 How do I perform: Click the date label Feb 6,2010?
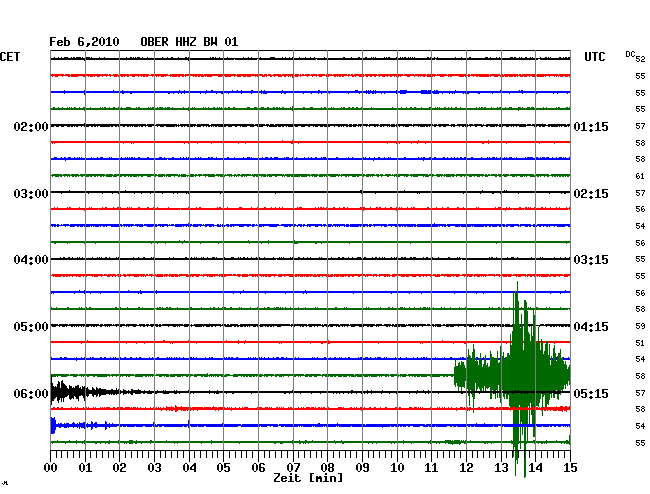(84, 42)
